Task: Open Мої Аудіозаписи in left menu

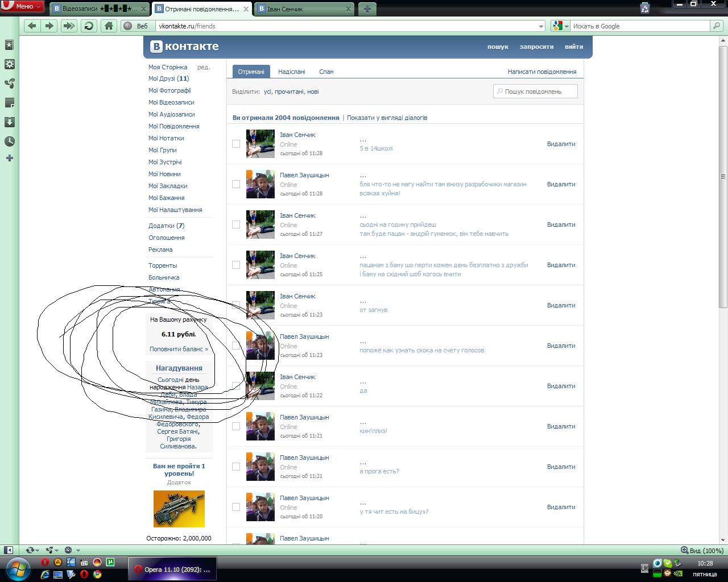Action: point(172,114)
